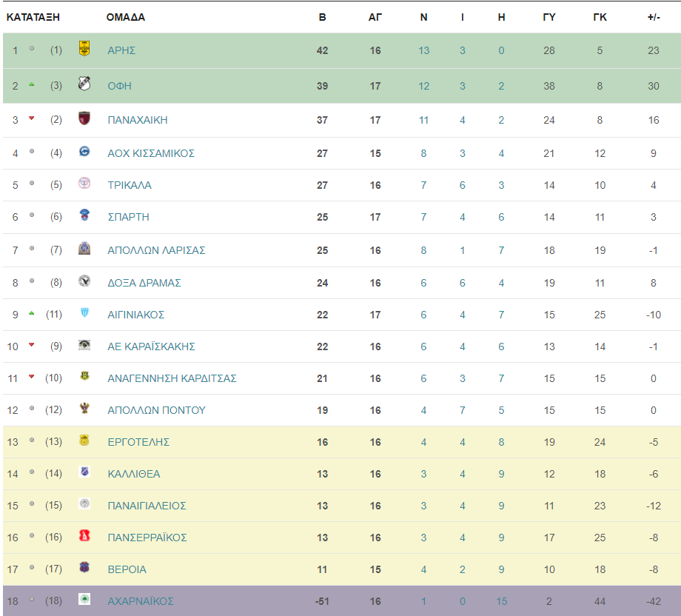
Task: Click the ΑΡΗΣ team crest icon
Action: pyautogui.click(x=84, y=50)
